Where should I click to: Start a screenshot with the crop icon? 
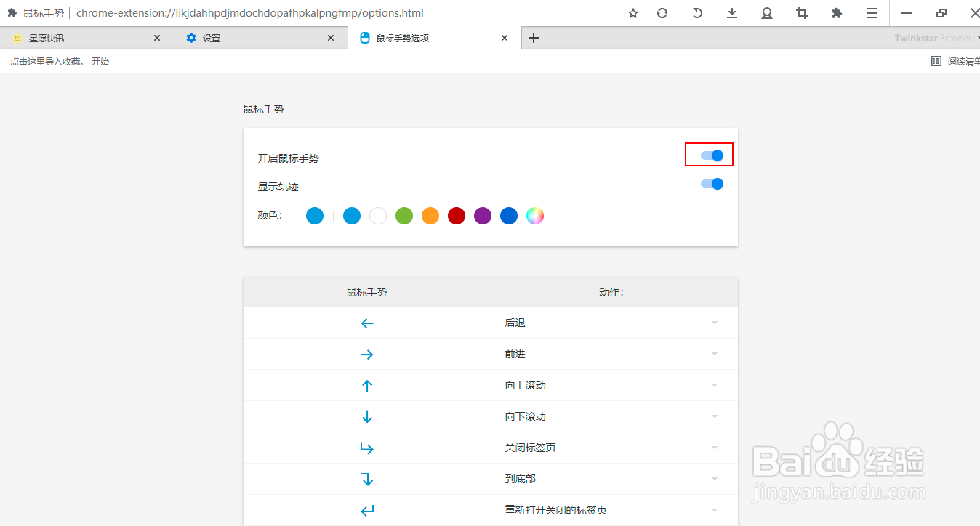click(801, 13)
